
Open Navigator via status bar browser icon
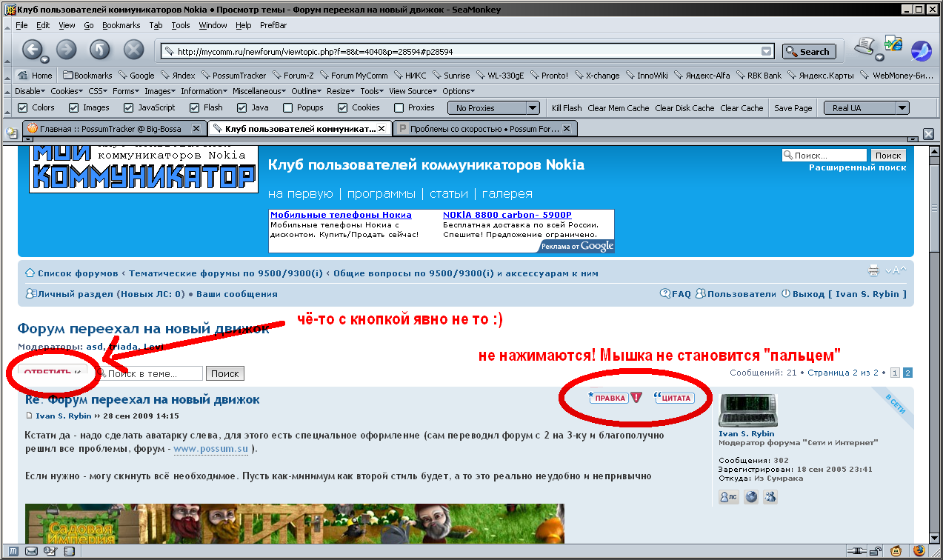[14, 551]
